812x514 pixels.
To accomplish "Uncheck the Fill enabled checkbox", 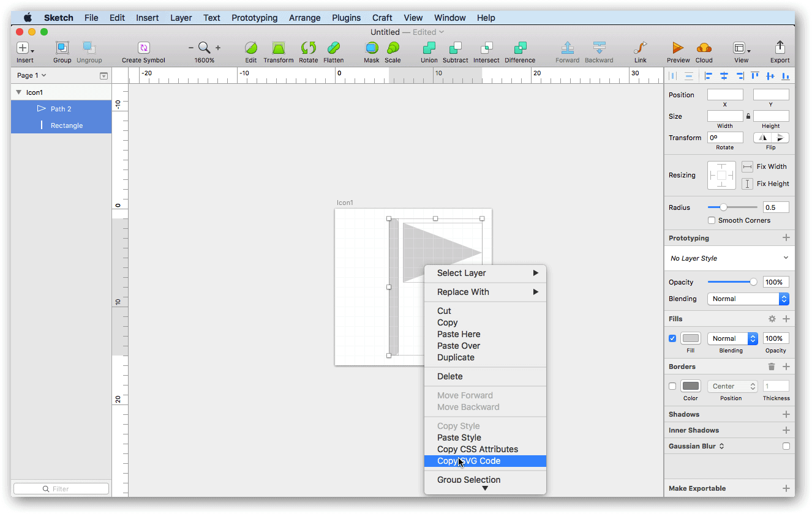I will (x=672, y=338).
